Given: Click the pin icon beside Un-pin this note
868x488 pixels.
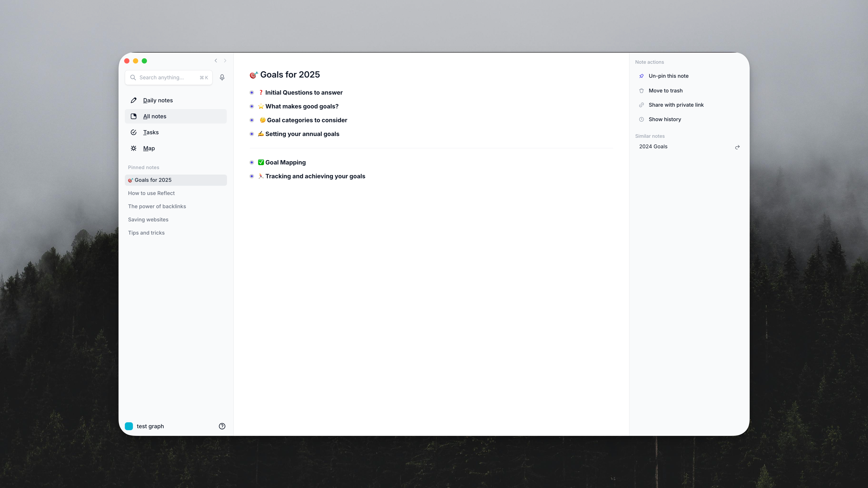Looking at the screenshot, I should (642, 76).
